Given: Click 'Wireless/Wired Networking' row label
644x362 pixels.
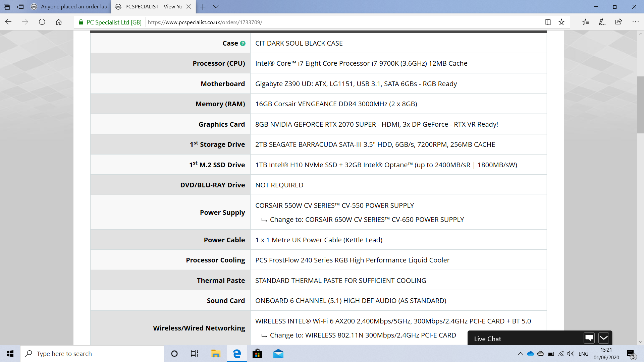Looking at the screenshot, I should click(x=199, y=328).
